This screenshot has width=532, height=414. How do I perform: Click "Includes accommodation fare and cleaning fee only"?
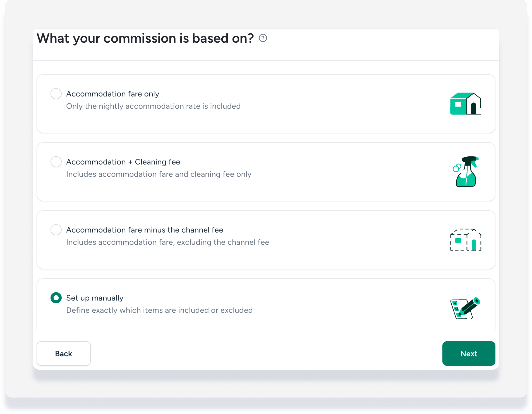tap(159, 174)
